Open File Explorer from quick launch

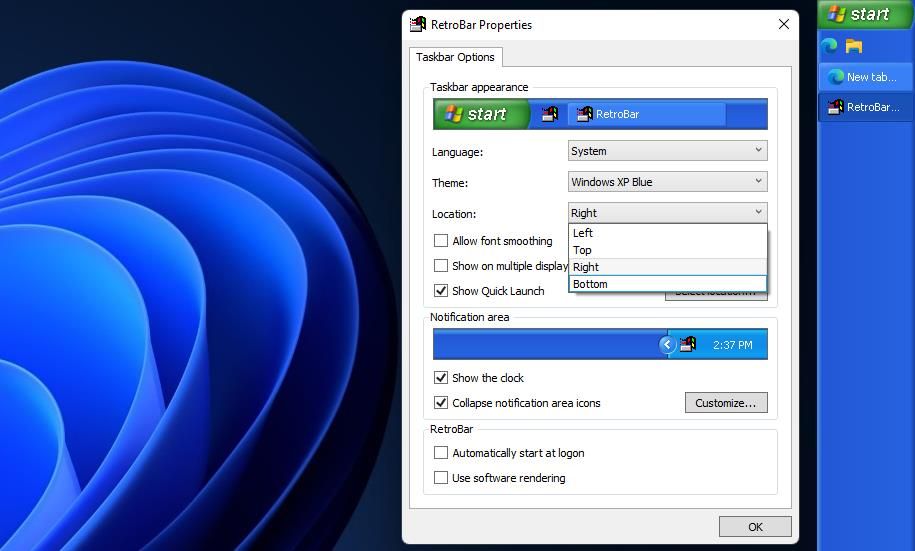pos(854,46)
